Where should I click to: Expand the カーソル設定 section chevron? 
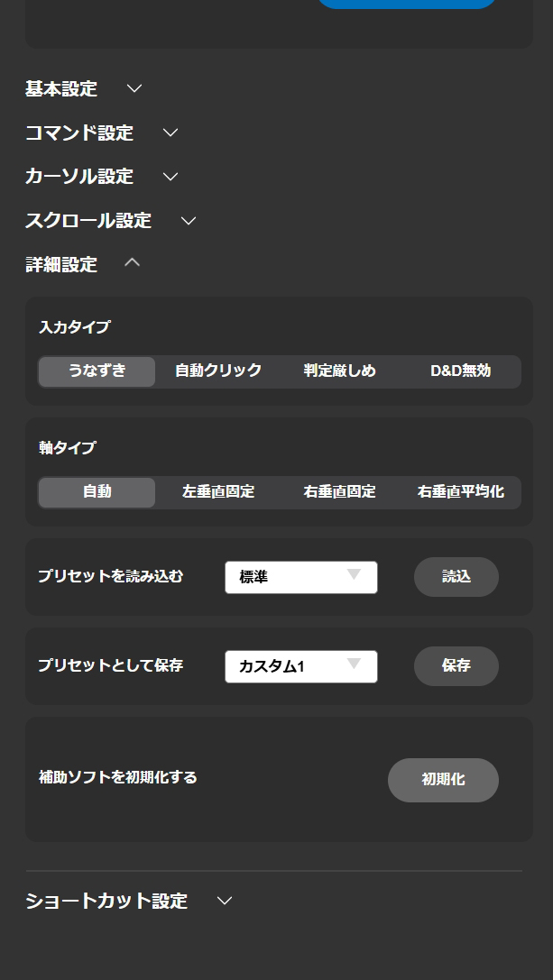coord(171,176)
